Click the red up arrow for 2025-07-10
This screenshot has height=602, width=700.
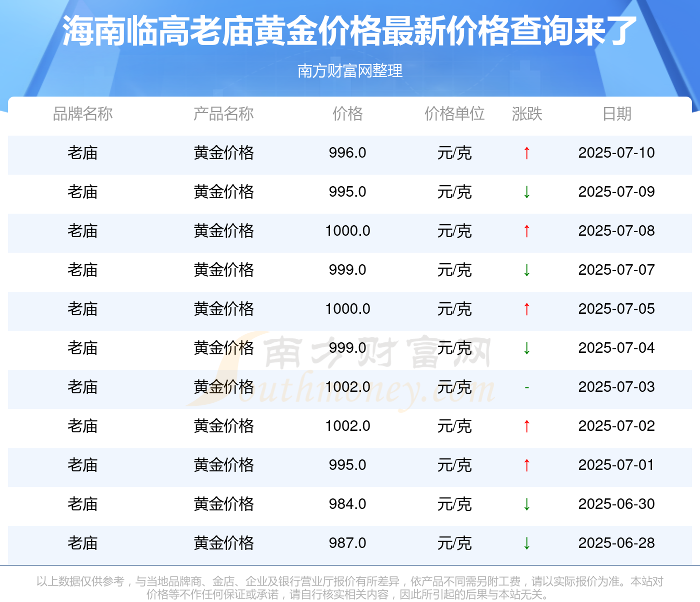[x=526, y=153]
